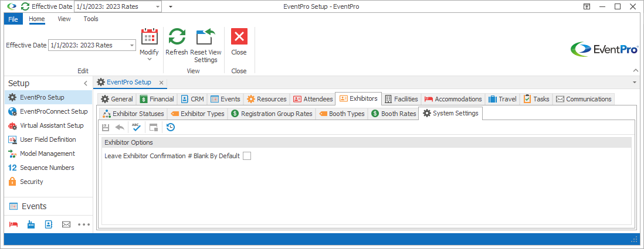The image size is (644, 249).
Task: Open Virtual Assistant Setup
Action: 48,125
